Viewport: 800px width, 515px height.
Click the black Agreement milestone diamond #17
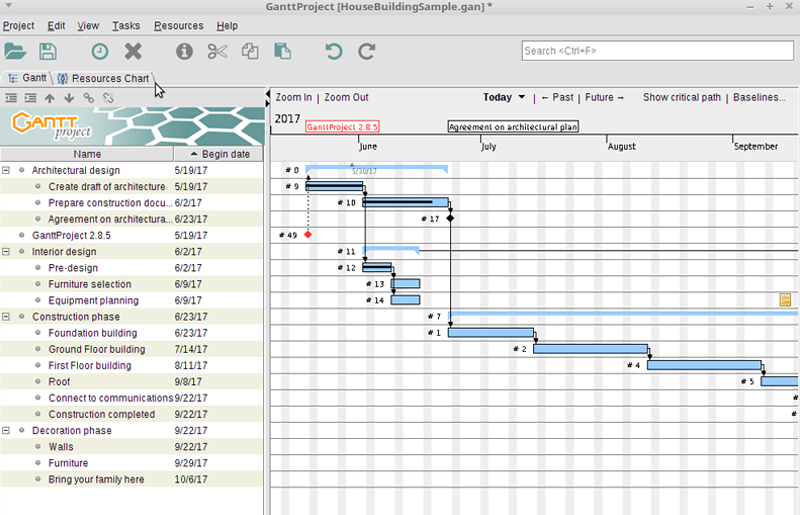tap(450, 218)
